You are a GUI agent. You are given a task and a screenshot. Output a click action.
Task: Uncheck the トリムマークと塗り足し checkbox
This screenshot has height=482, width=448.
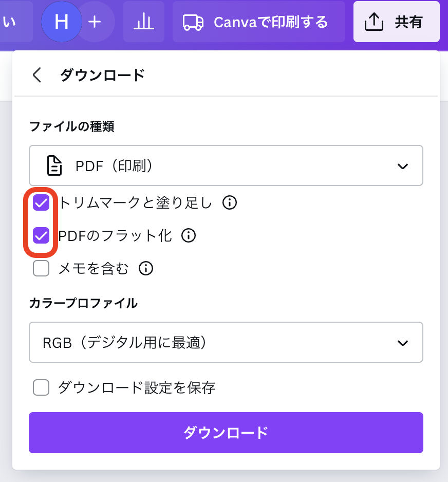(x=41, y=203)
